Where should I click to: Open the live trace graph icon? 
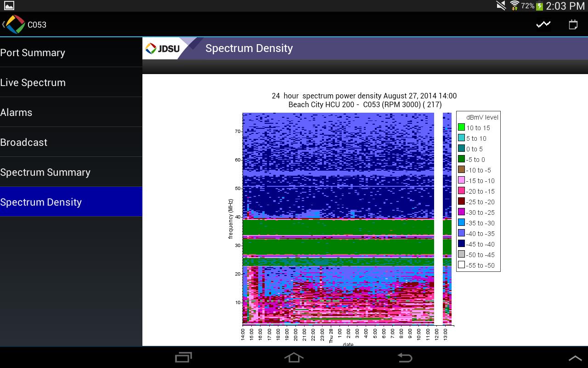(x=543, y=24)
